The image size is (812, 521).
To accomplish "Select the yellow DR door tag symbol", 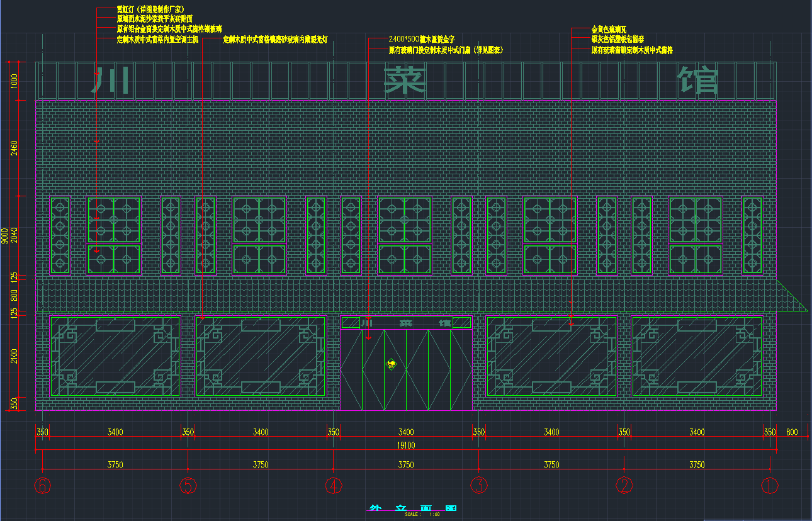I will [x=391, y=364].
